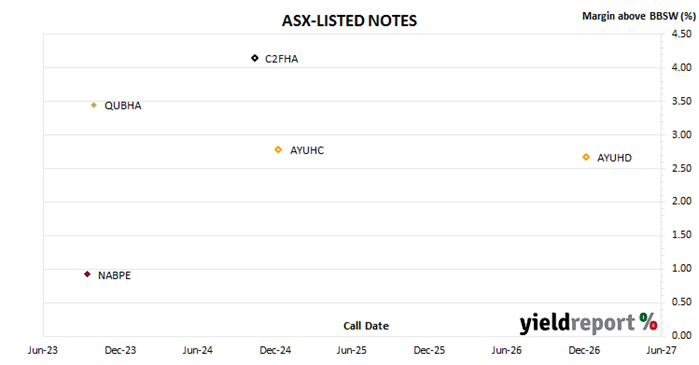Select the 4.50 y-axis value label

pos(682,34)
